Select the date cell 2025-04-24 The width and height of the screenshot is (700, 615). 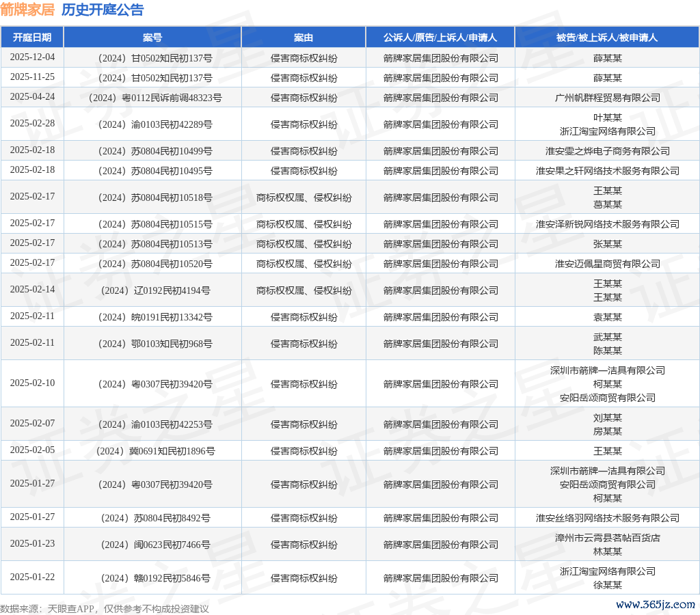32,97
